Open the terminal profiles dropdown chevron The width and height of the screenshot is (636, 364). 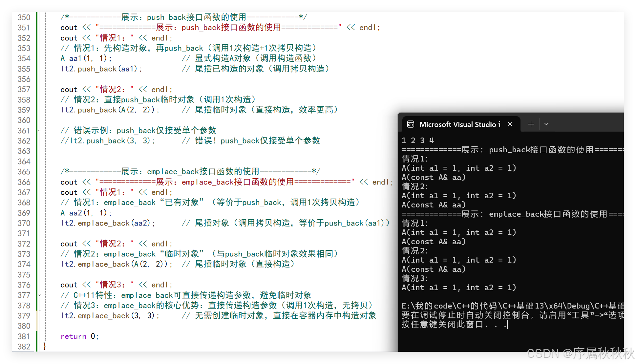coord(546,124)
